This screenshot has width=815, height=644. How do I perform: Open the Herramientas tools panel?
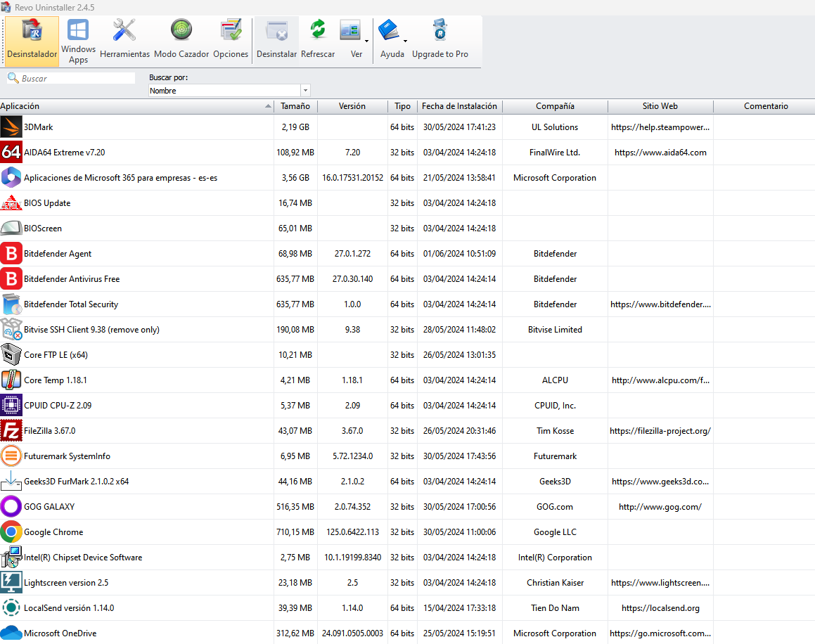[x=124, y=41]
